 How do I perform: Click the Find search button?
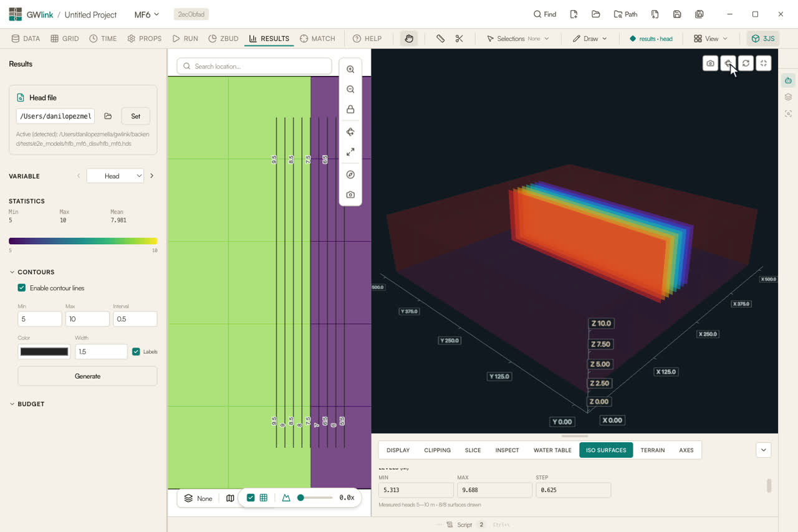545,14
